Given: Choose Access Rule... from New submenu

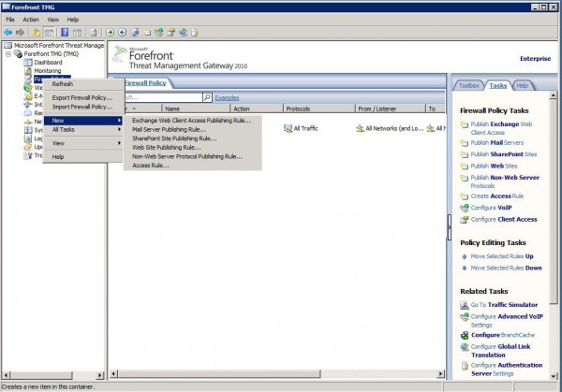Looking at the screenshot, I should (x=150, y=166).
